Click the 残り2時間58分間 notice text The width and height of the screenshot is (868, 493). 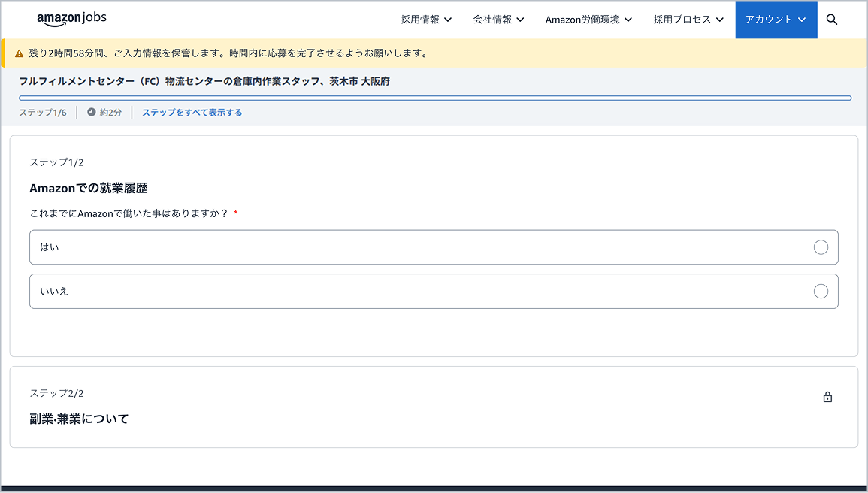(228, 53)
